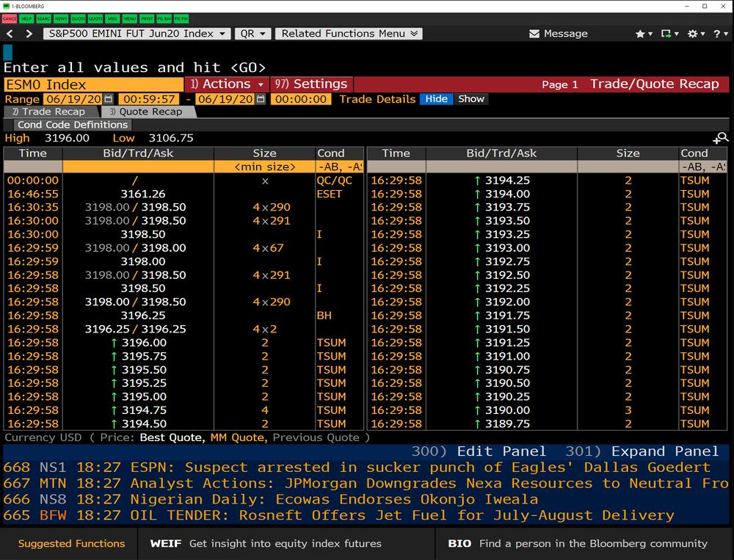
Task: Open the Actions dropdown
Action: click(227, 84)
